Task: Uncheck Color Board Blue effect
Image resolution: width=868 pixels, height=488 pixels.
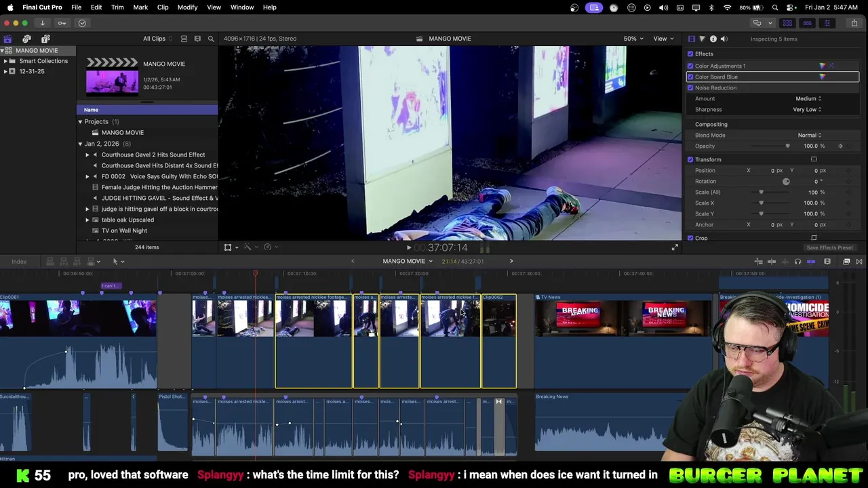Action: 690,77
